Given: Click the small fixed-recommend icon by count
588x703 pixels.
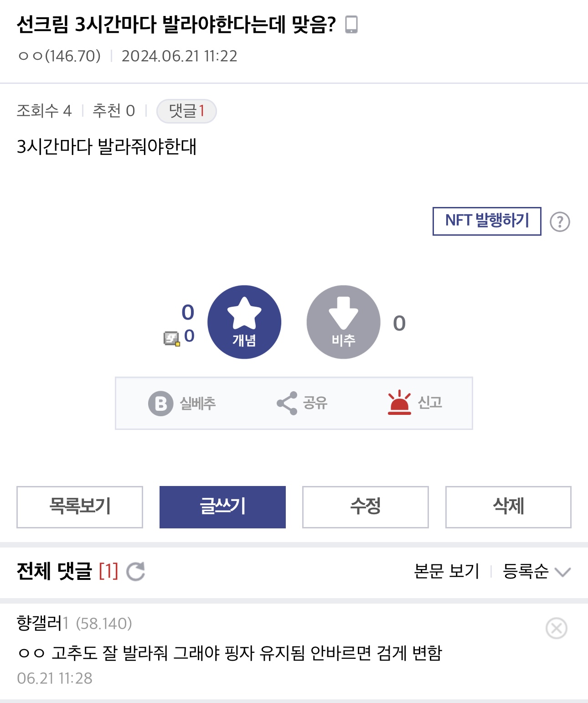Looking at the screenshot, I should point(171,339).
